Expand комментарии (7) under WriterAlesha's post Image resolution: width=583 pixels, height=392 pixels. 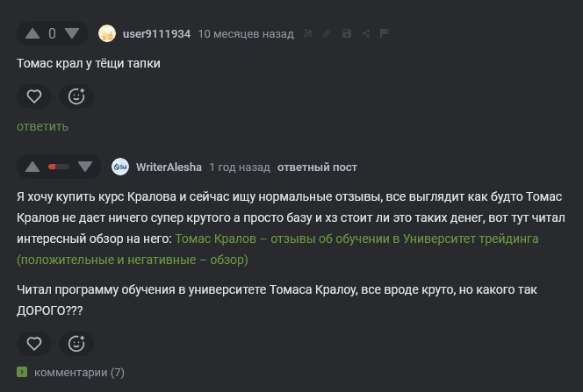coord(79,372)
